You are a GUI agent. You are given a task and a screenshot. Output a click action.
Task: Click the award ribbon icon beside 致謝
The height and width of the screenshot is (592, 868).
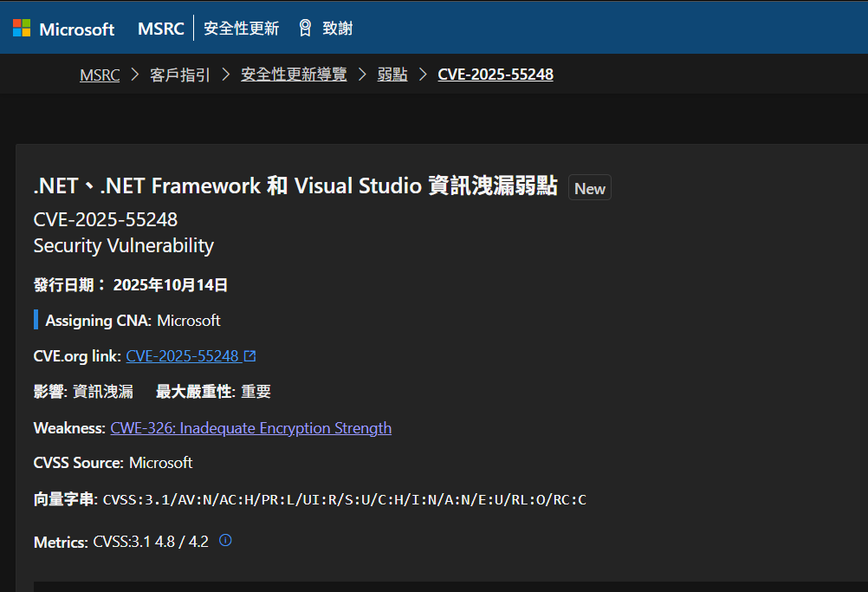tap(305, 29)
